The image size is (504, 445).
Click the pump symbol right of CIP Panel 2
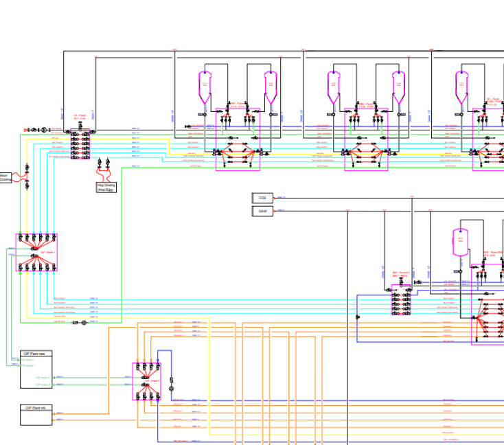point(172,388)
